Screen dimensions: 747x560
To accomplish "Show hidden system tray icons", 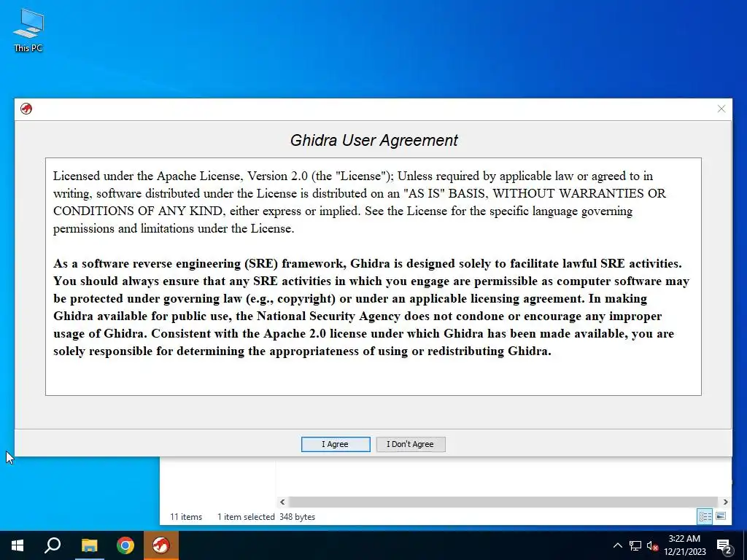I will (617, 545).
